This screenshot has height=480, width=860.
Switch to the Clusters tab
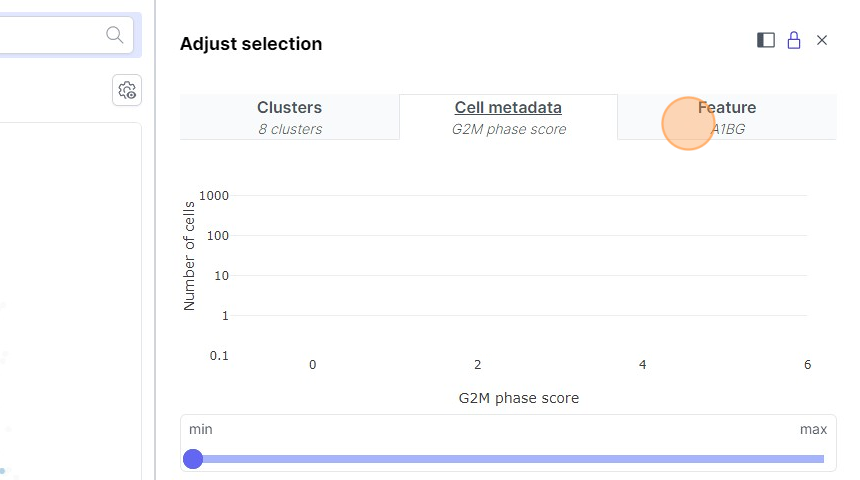289,117
